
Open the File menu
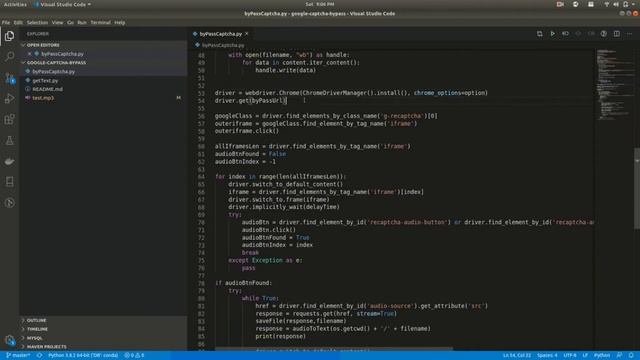[x=6, y=22]
